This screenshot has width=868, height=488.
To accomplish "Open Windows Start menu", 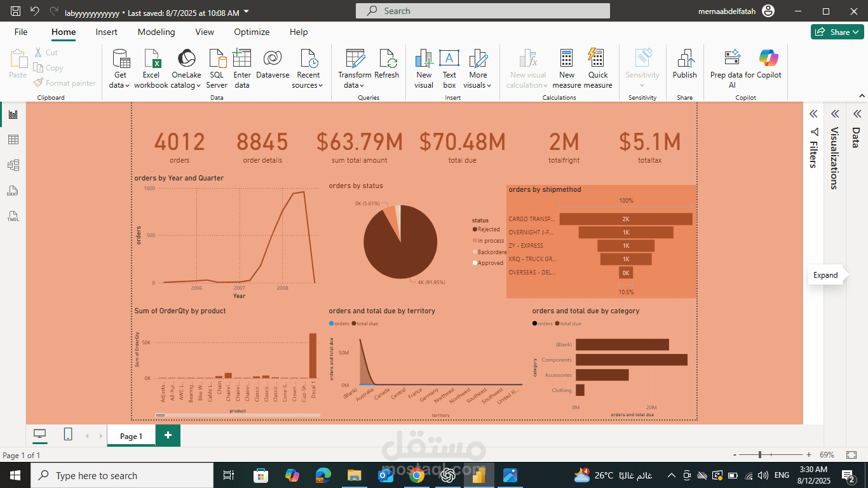I will point(15,475).
